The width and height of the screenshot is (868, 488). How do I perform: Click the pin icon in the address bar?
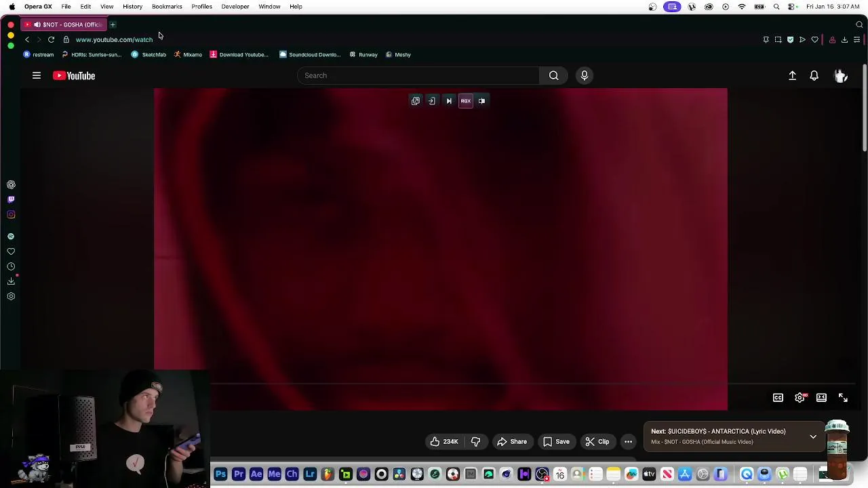[766, 39]
